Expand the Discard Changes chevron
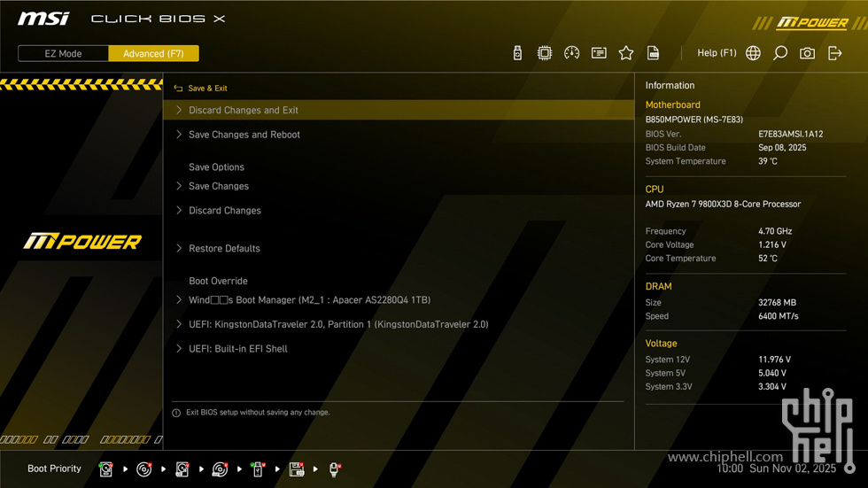This screenshot has width=868, height=488. tap(179, 210)
